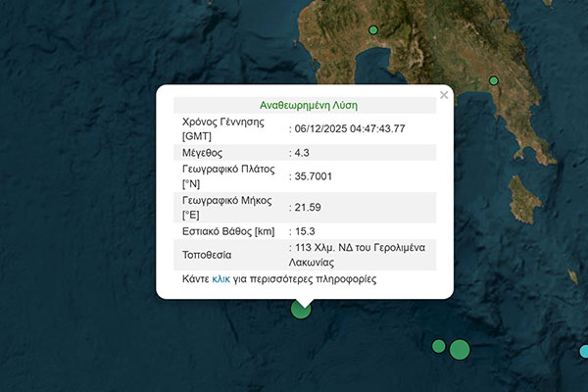Click the 'Τοποθεσία' row label
588x392 pixels.
tap(209, 255)
